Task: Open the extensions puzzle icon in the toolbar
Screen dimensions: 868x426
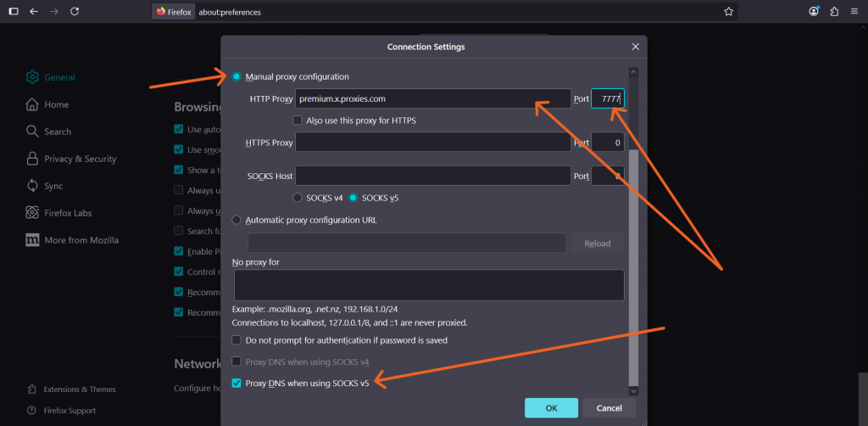Action: pyautogui.click(x=834, y=12)
